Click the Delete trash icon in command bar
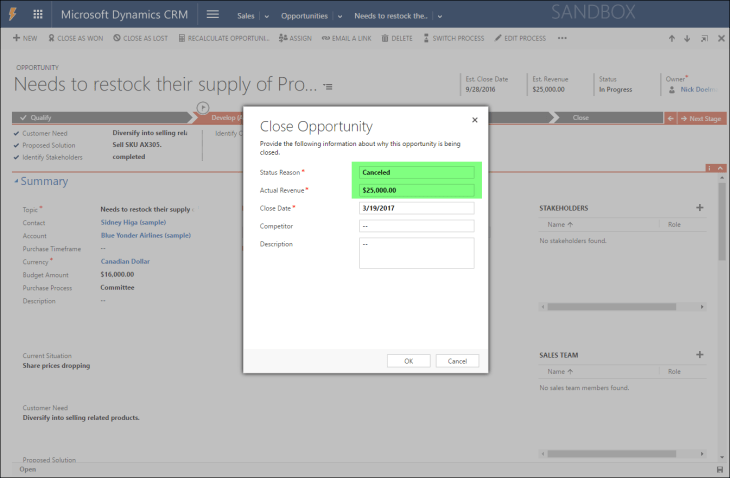Viewport: 730px width, 478px height. (x=395, y=38)
